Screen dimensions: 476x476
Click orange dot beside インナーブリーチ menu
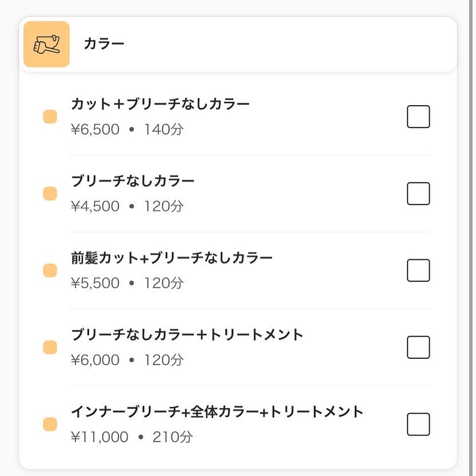(x=50, y=424)
